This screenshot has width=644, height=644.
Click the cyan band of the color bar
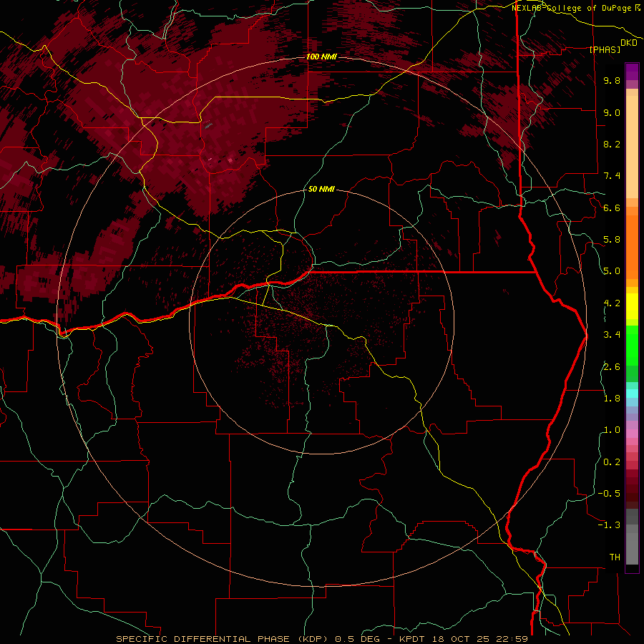pyautogui.click(x=632, y=394)
